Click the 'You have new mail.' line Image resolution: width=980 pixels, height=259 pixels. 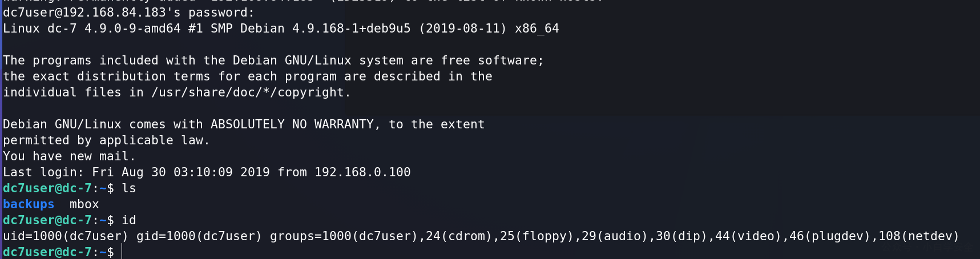tap(69, 156)
